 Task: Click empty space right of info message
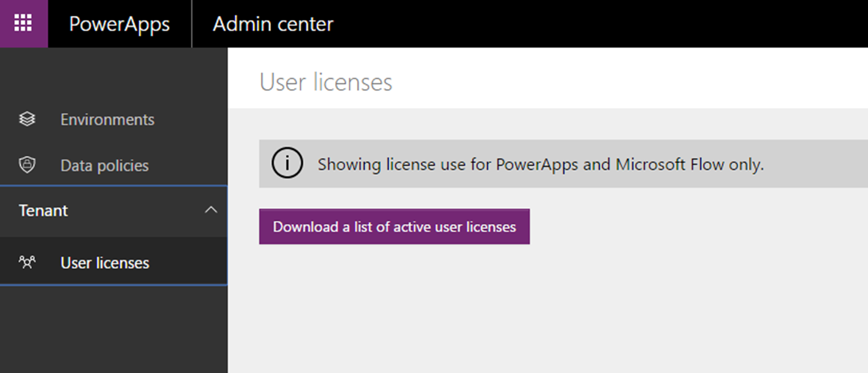point(815,164)
